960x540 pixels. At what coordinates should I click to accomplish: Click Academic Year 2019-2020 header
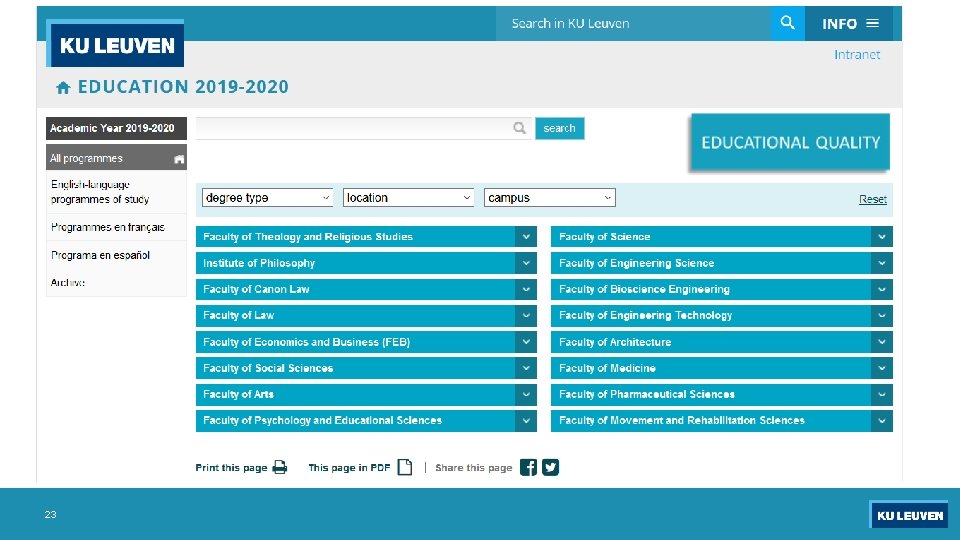click(x=116, y=128)
